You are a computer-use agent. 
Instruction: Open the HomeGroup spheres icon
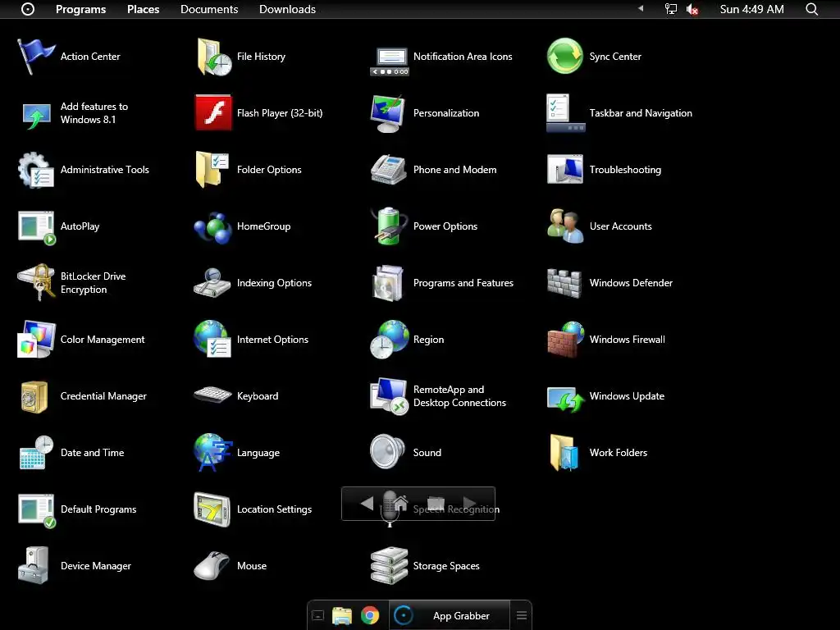(x=212, y=227)
